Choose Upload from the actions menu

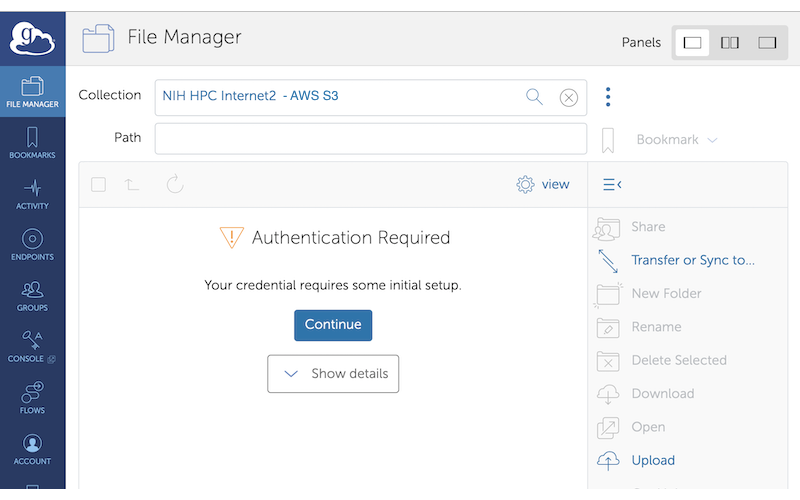point(652,460)
